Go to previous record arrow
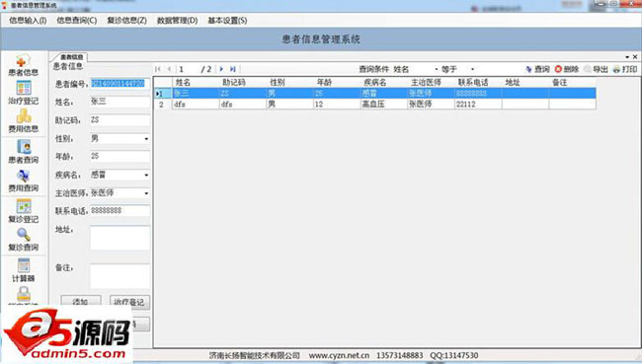The height and width of the screenshot is (364, 642). 169,69
